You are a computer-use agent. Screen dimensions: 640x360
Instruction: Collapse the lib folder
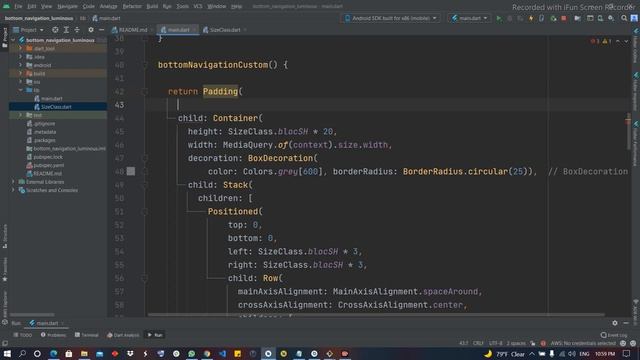(20, 90)
